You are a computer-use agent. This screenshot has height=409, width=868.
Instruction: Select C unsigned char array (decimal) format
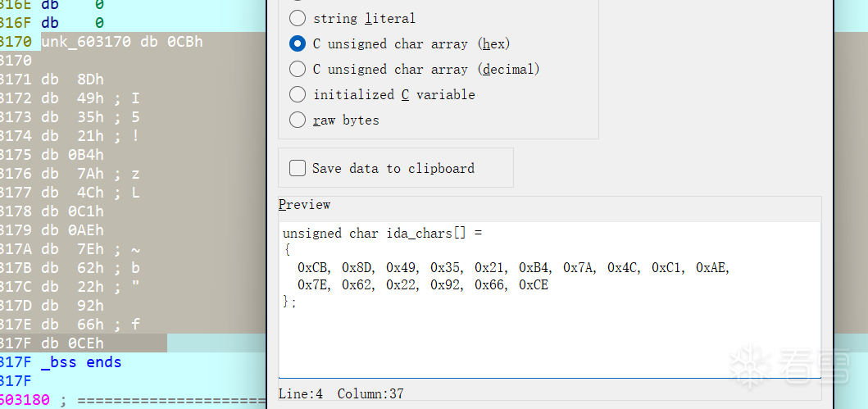[298, 69]
